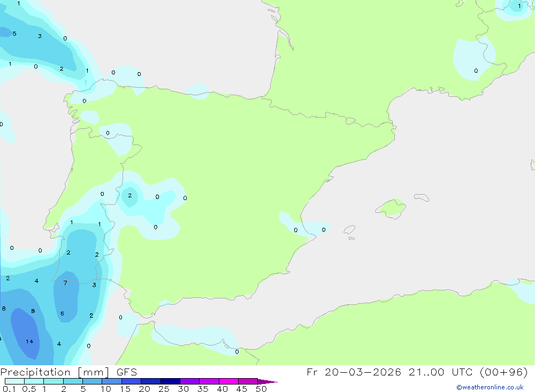Screen dimensions: 535x392
Task: Click the '5' precipitation value on map
Action: click(x=14, y=34)
